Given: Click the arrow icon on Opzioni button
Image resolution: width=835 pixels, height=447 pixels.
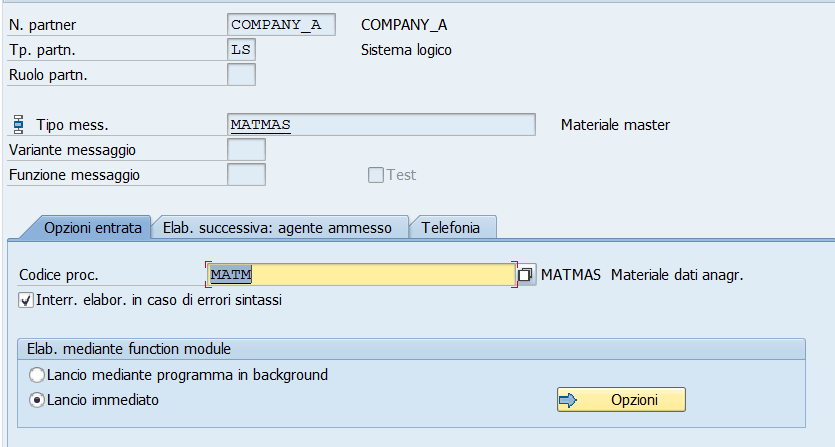Looking at the screenshot, I should pos(568,400).
